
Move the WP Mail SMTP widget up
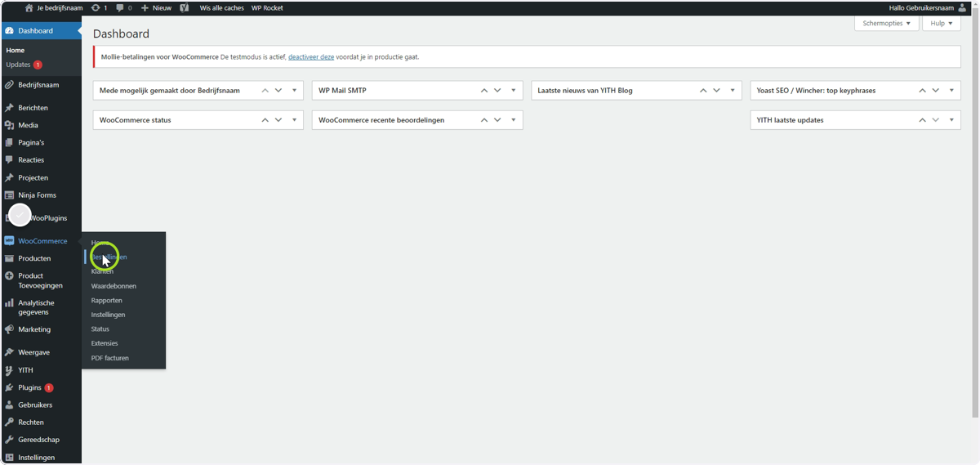pos(484,90)
